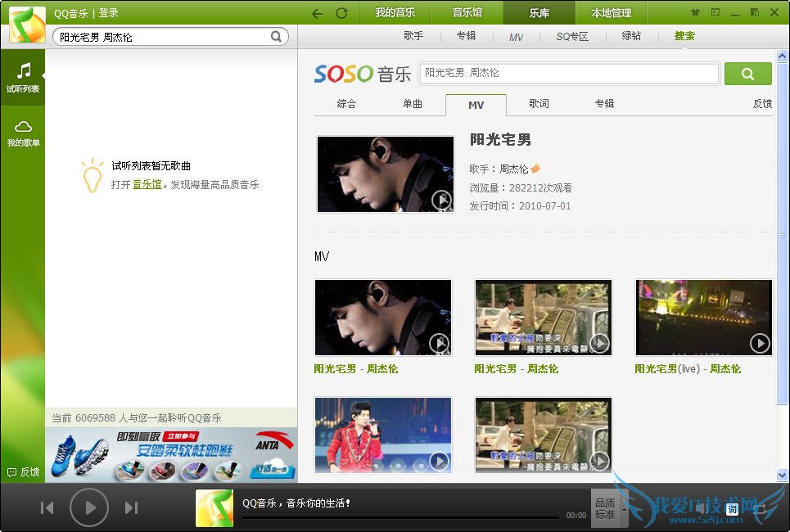The image size is (790, 532).
Task: Click the QQ音乐 logo at top left
Action: pyautogui.click(x=27, y=25)
